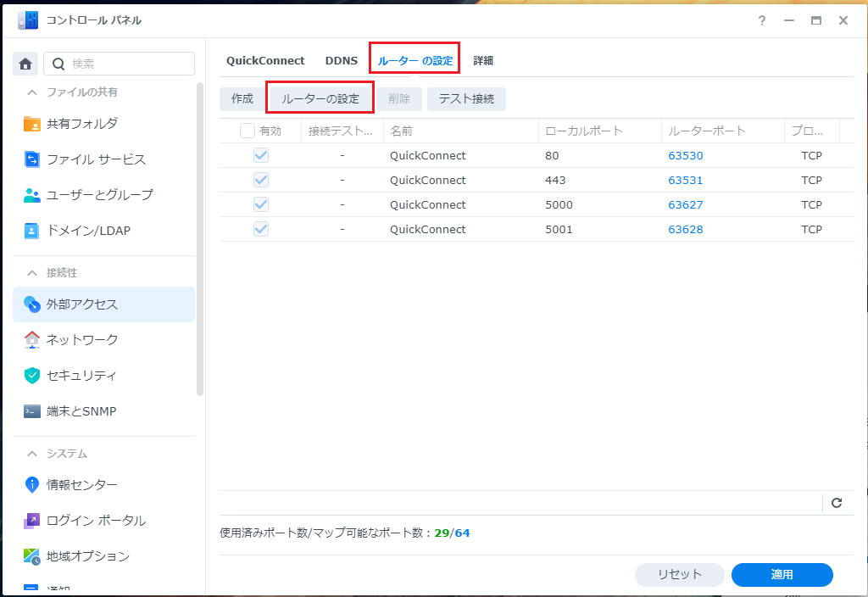868x597 pixels.
Task: Click TCP in the port 80 row
Action: pos(811,156)
